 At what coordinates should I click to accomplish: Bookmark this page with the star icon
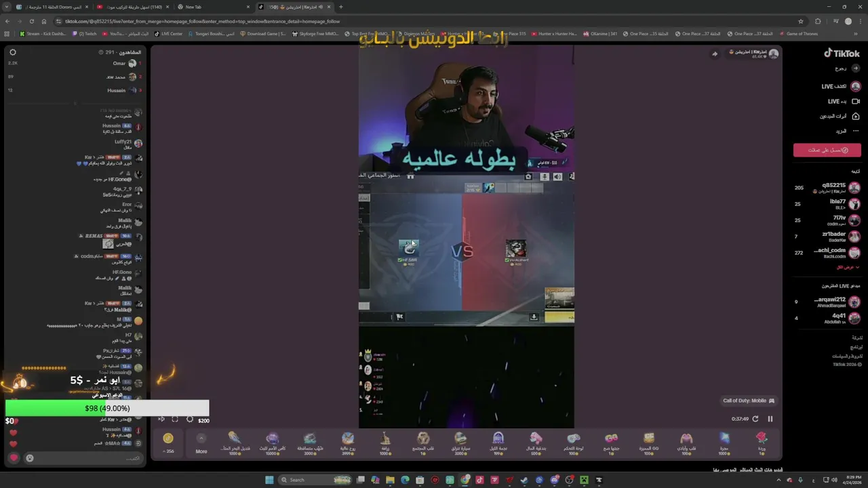point(801,21)
